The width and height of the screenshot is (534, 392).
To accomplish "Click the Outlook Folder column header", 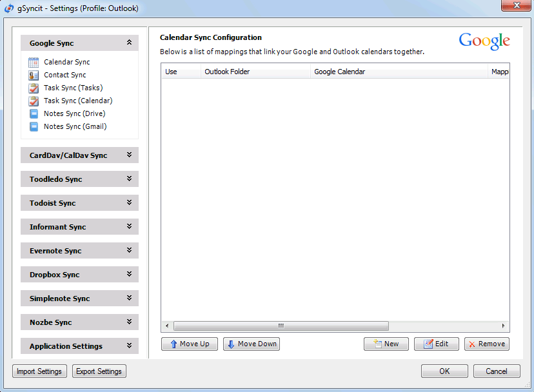I will click(x=255, y=72).
